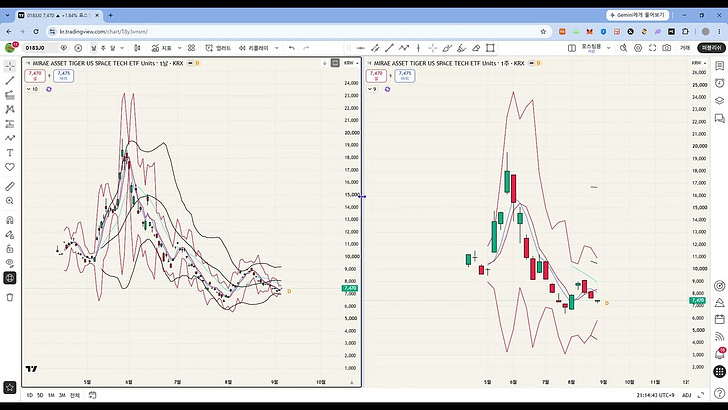This screenshot has height=410, width=728.
Task: Toggle hide all drawings eye icon
Action: coord(10,263)
